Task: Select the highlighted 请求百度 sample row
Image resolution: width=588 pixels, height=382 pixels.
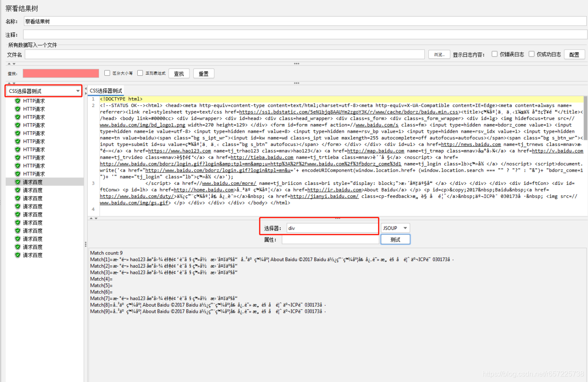Action: coord(45,182)
